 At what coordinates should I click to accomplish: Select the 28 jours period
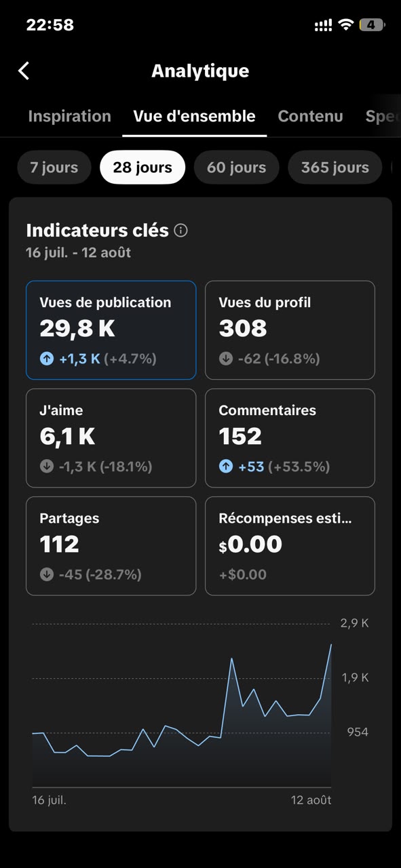pyautogui.click(x=142, y=167)
